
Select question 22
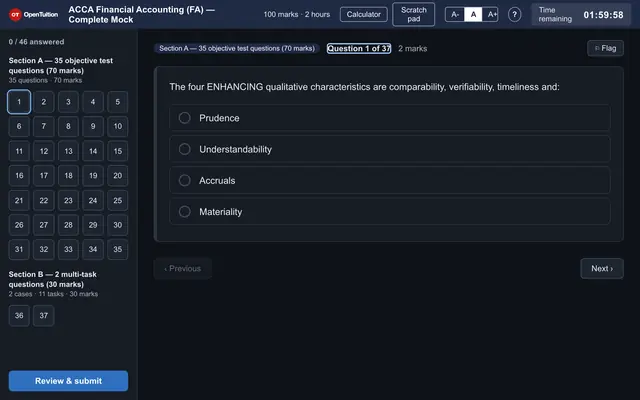[44, 200]
